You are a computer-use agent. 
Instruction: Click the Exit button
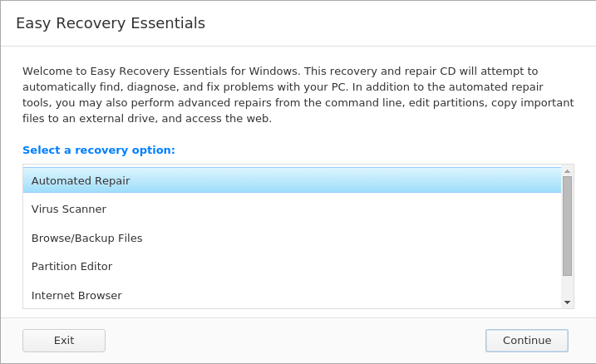pos(64,341)
